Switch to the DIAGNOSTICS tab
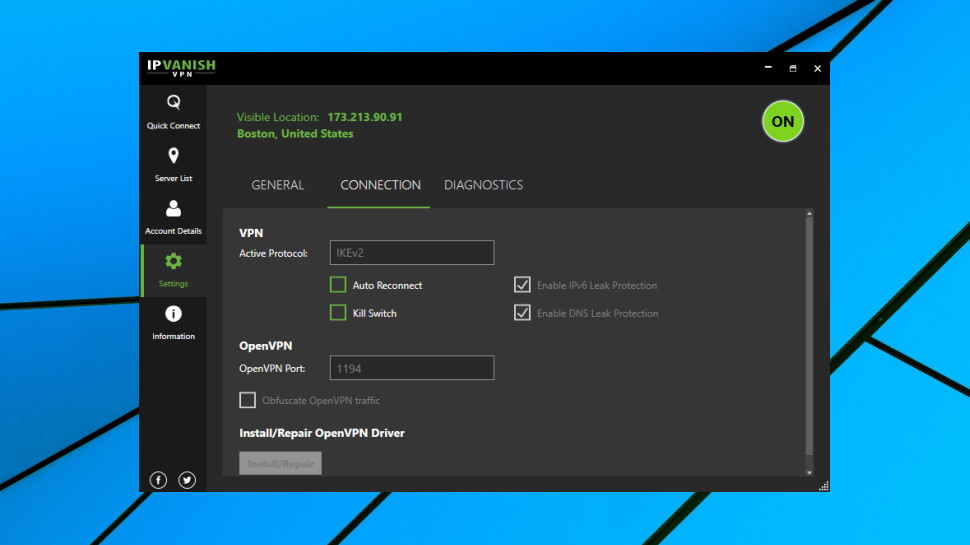Image resolution: width=970 pixels, height=545 pixels. [484, 185]
